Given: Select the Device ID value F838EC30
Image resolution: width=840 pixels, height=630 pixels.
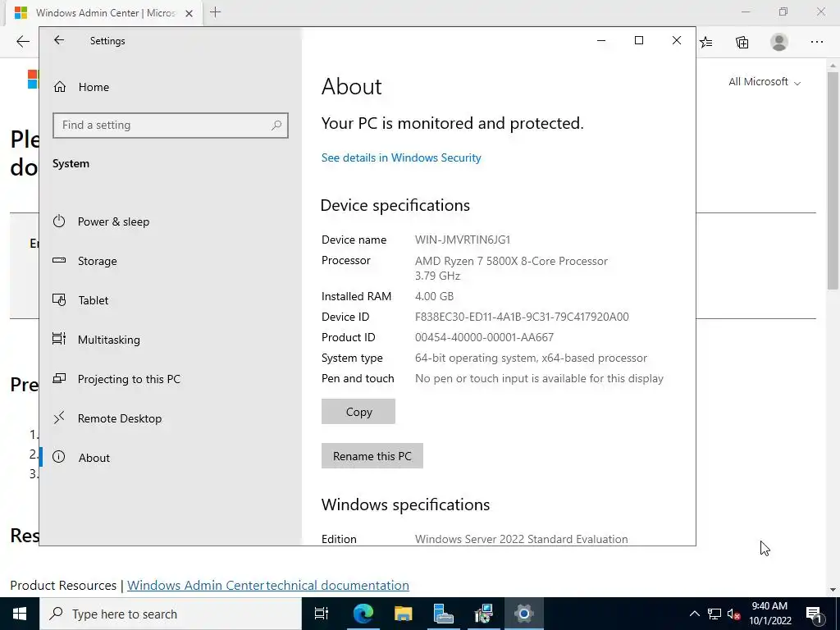Looking at the screenshot, I should [522, 317].
